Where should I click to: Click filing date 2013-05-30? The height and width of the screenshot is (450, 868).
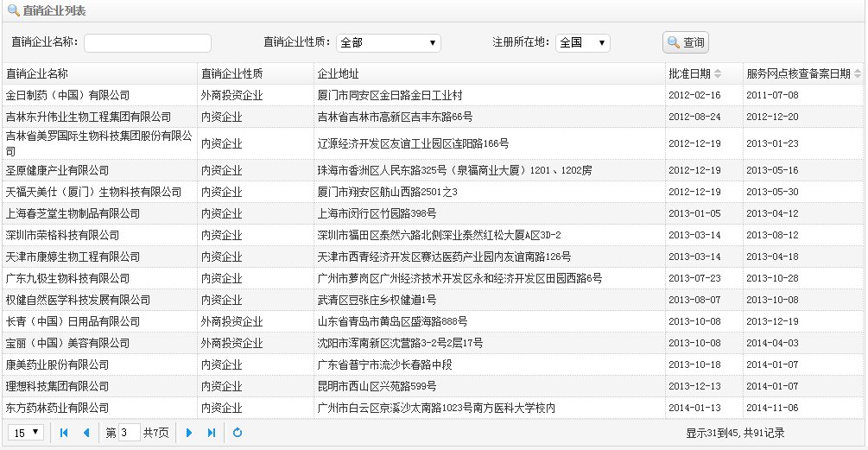pos(772,192)
